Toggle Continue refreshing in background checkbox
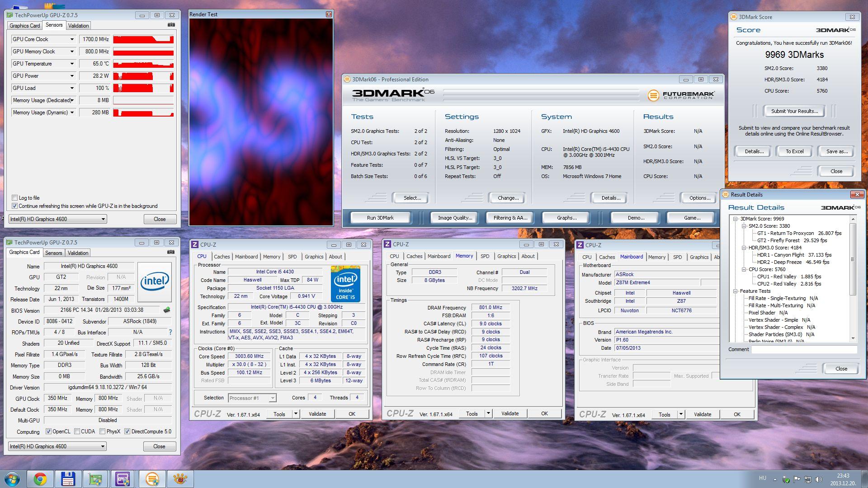This screenshot has height=488, width=868. pyautogui.click(x=14, y=206)
